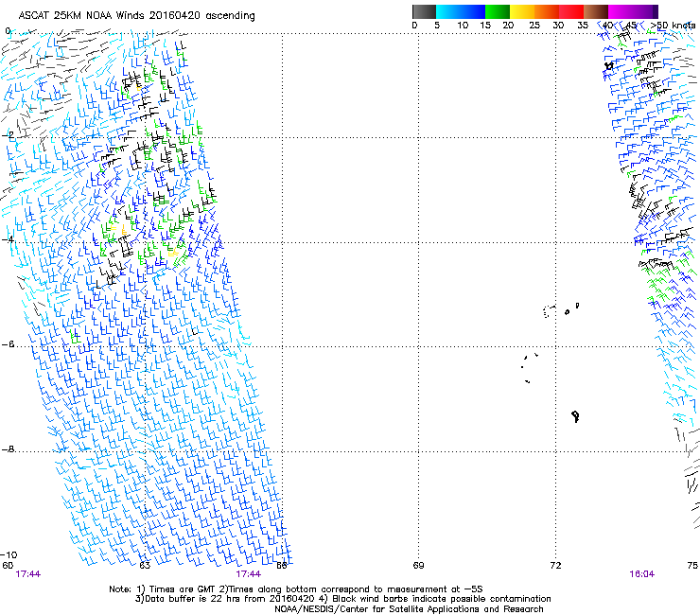Click the title 'ASCAT 25KM NOAA Winds 20160420 ascending'
700x615 pixels.
click(136, 16)
